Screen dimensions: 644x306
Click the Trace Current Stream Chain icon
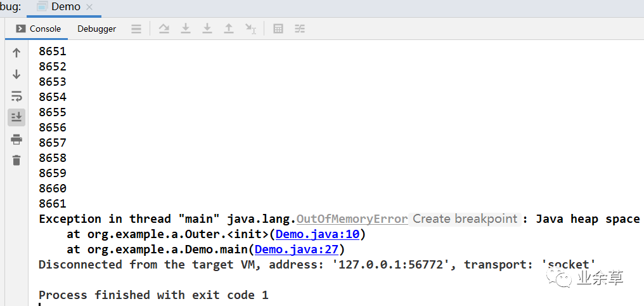coord(300,29)
